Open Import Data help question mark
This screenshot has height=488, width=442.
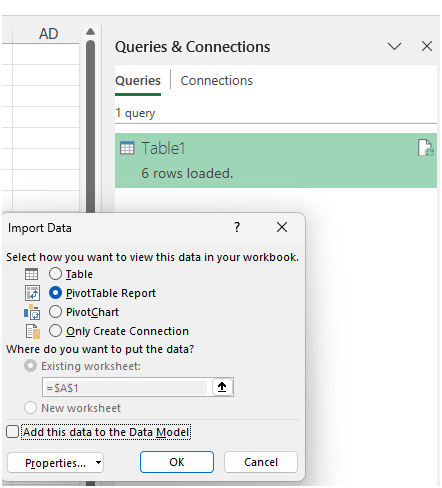[x=237, y=227]
